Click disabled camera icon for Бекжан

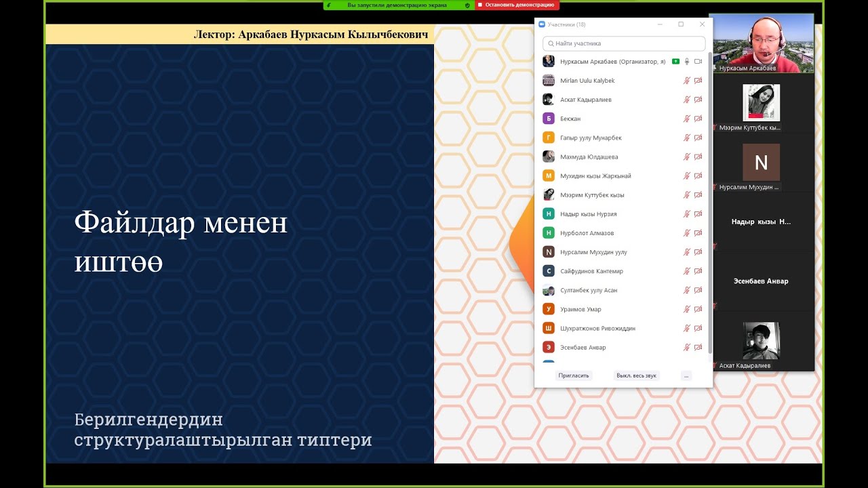click(698, 119)
